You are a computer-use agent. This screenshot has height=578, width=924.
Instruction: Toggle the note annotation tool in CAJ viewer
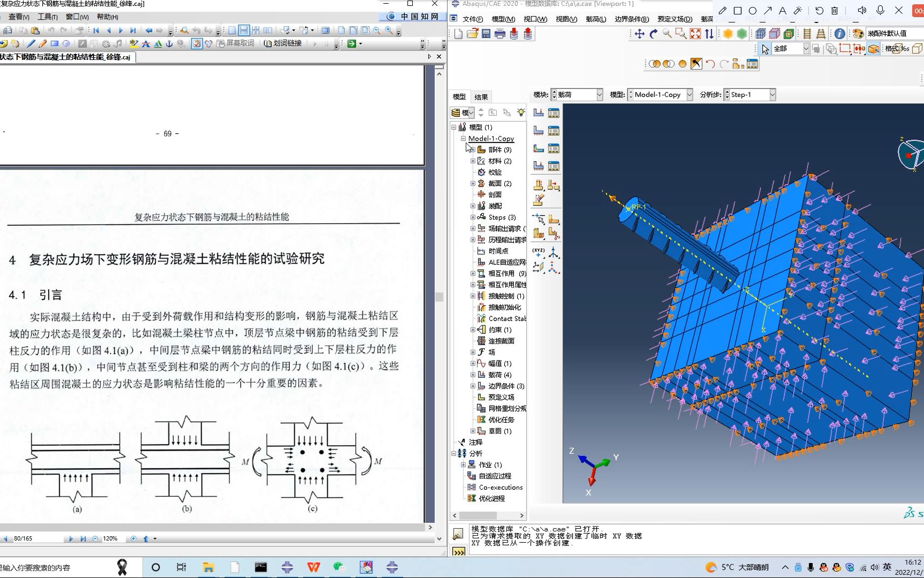click(x=197, y=44)
